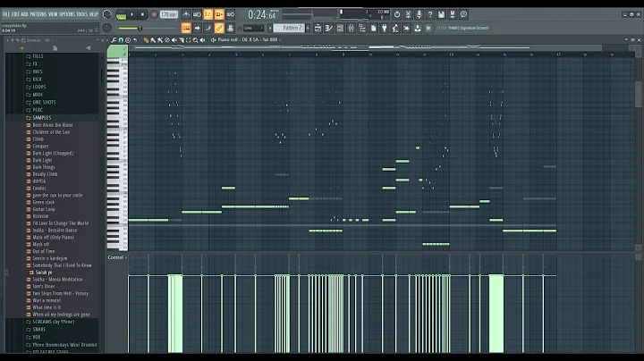Open the Line snap dropdown

click(x=253, y=28)
